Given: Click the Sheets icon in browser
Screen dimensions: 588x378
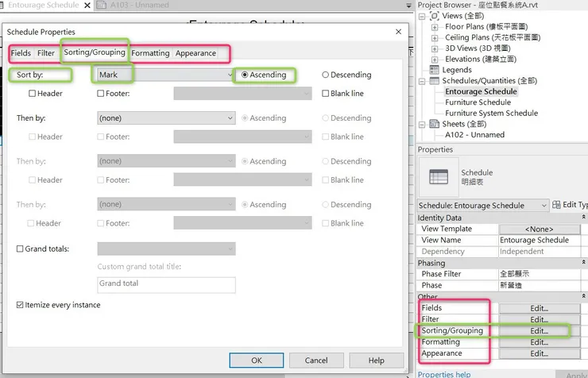Looking at the screenshot, I should (435, 124).
